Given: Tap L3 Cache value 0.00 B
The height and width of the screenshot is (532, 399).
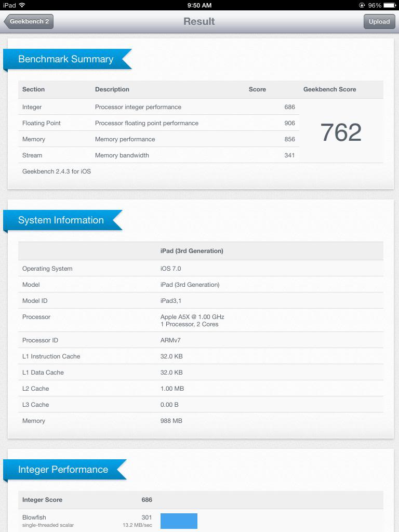Looking at the screenshot, I should [169, 405].
